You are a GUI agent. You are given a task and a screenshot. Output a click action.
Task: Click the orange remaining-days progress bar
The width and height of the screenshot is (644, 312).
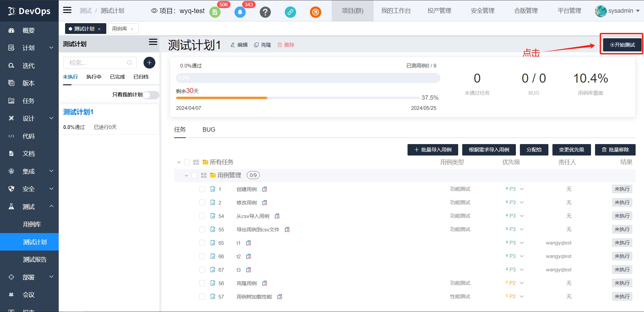pos(221,98)
